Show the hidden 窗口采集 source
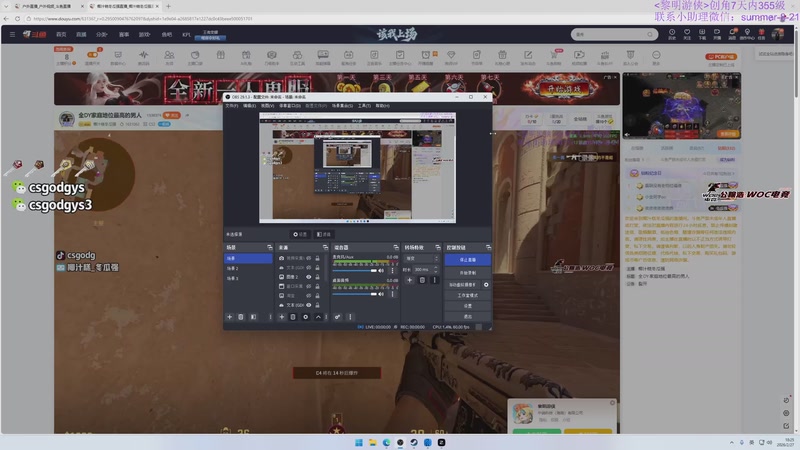 tap(309, 286)
